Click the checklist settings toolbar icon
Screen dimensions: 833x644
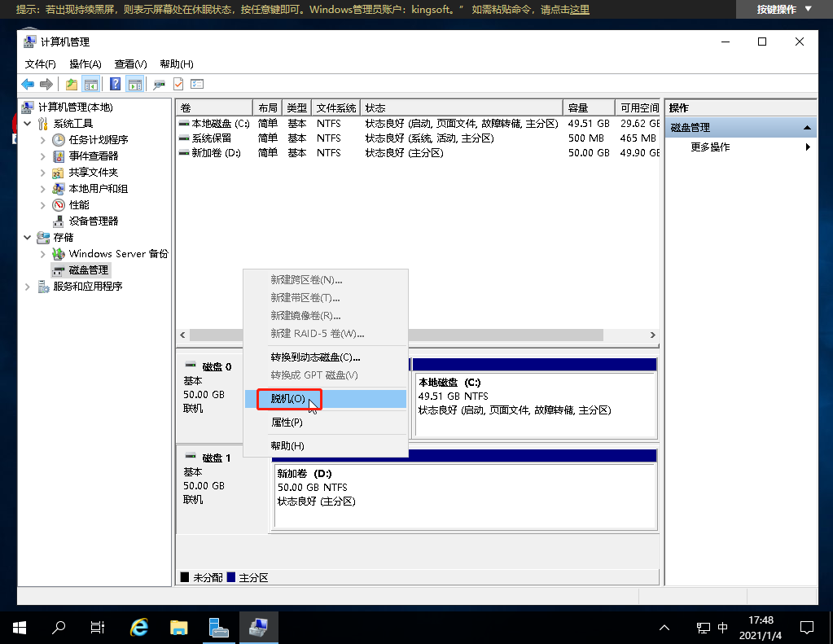coord(196,84)
